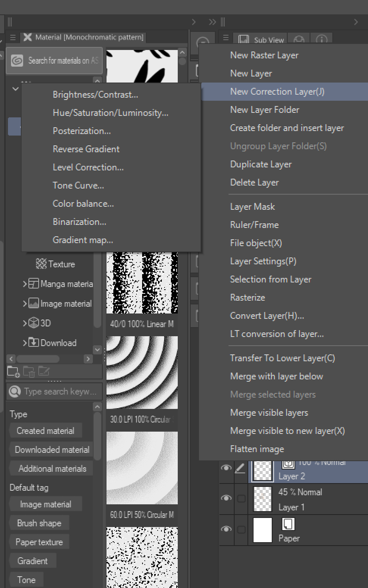This screenshot has height=588, width=368.
Task: Click the Downloaded material type tag
Action: point(52,450)
